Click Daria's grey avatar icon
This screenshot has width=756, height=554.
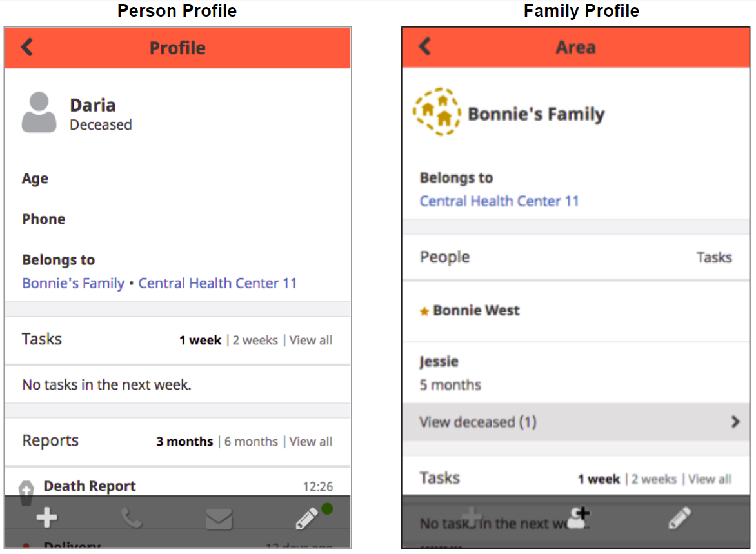click(39, 112)
